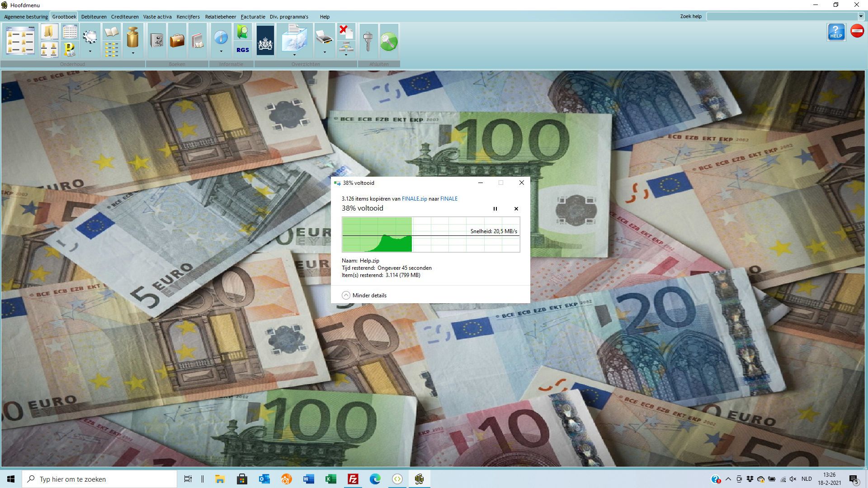Click the yellow folder list icon

point(111,49)
